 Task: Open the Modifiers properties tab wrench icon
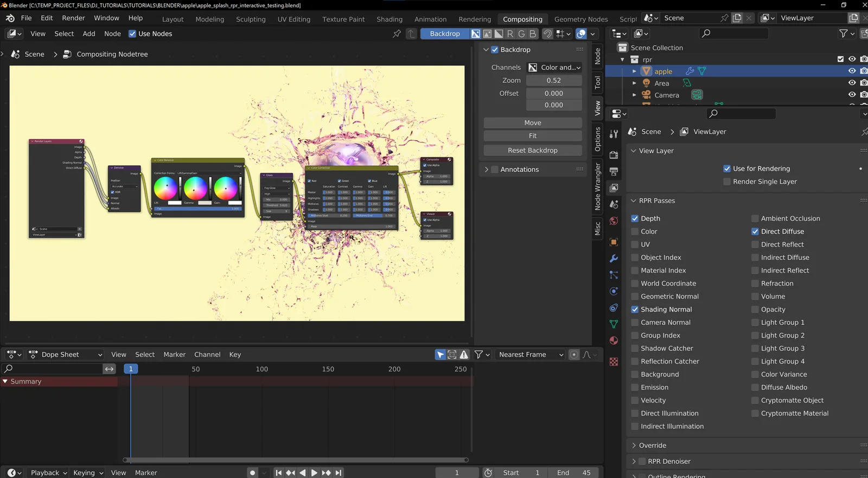pos(614,259)
